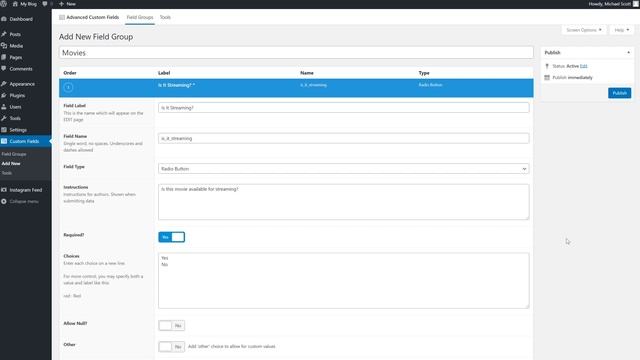Click the Media icon in sidebar
This screenshot has width=640, height=360.
(4, 46)
